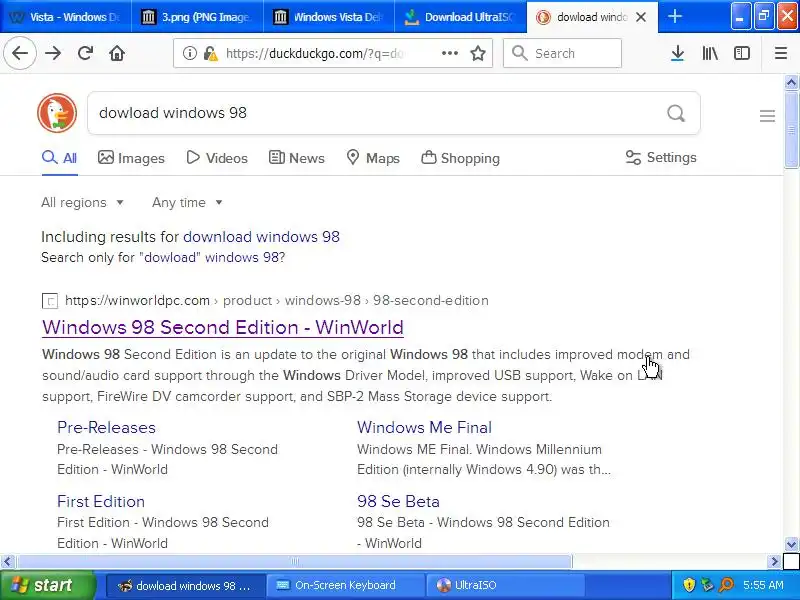
Task: Click corrected query download windows 98
Action: pos(261,237)
